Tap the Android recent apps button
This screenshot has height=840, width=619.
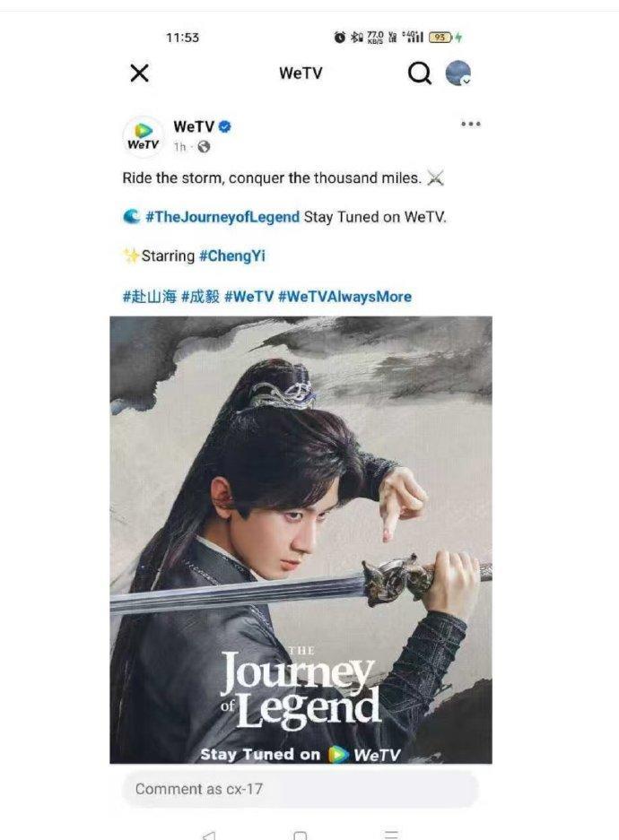coord(391,835)
